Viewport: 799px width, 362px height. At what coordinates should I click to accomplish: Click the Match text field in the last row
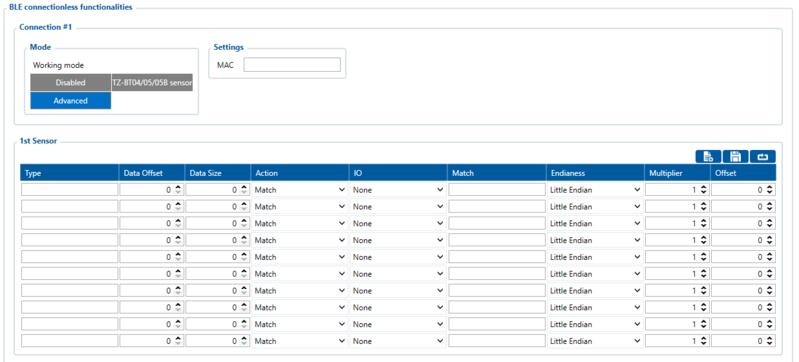tap(497, 341)
